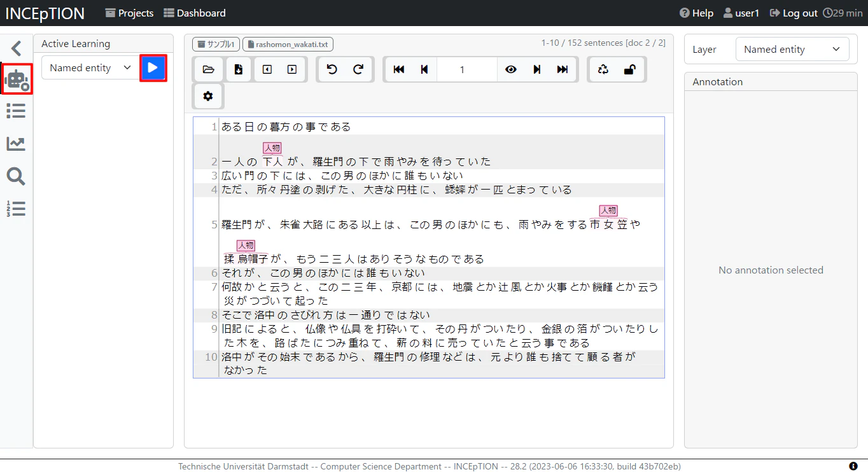This screenshot has height=472, width=868.
Task: Click the word 京都 in sentence 7
Action: [402, 288]
